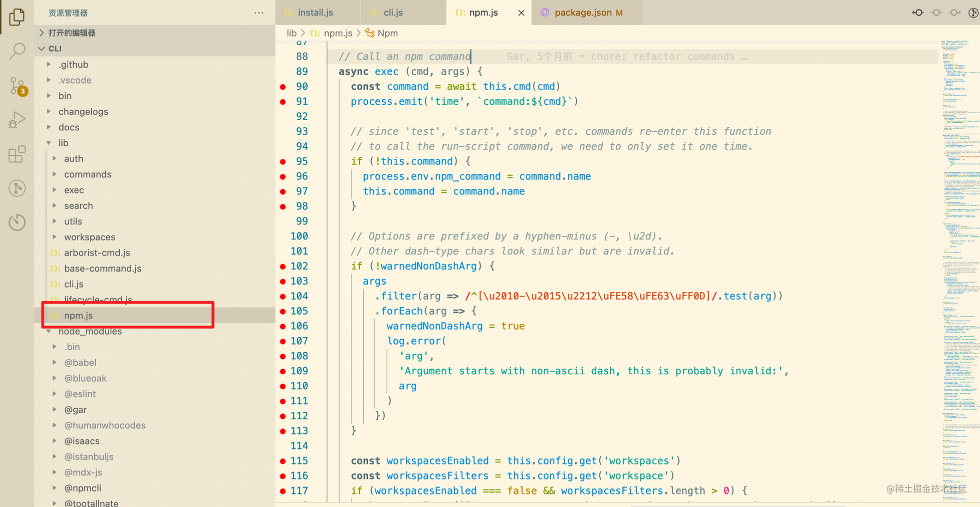Open explorer more actions ellipsis menu

click(259, 13)
